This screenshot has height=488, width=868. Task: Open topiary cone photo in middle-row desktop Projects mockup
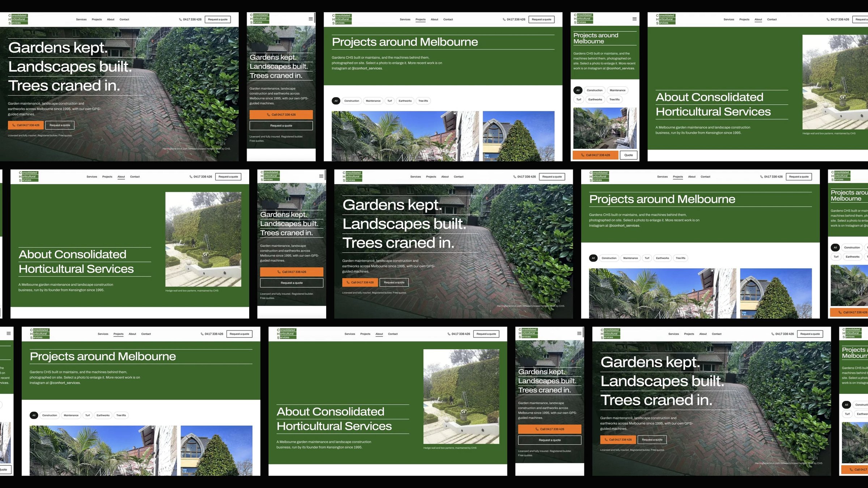[776, 293]
